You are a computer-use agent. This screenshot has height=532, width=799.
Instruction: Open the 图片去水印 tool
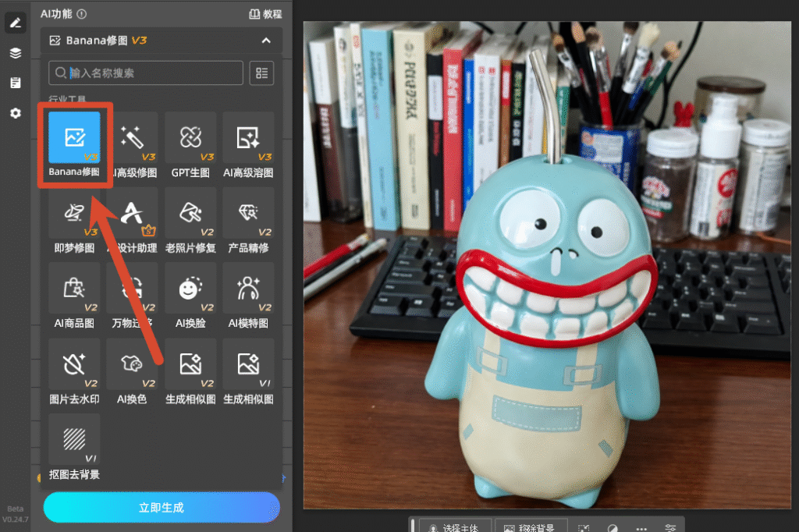pos(74,372)
